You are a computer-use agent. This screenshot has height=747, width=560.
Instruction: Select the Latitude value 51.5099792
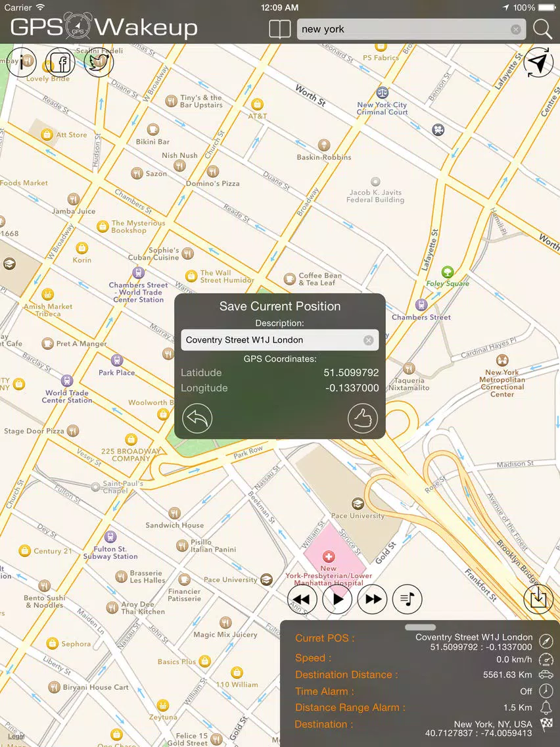tap(352, 373)
